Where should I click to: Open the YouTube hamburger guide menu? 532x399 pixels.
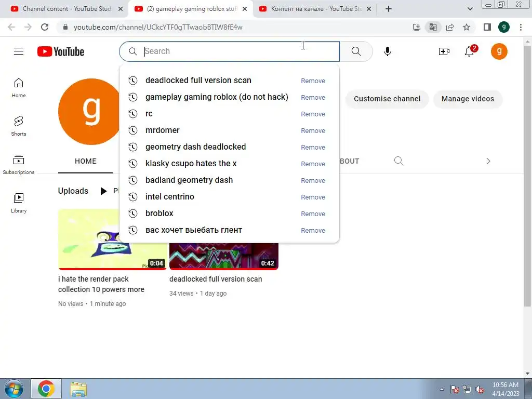tap(19, 51)
